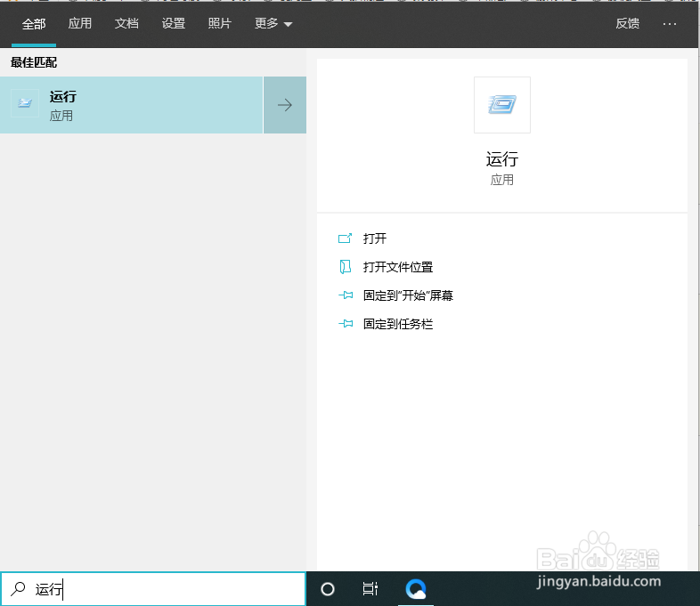
Task: Switch to the 应用 tab
Action: click(80, 23)
